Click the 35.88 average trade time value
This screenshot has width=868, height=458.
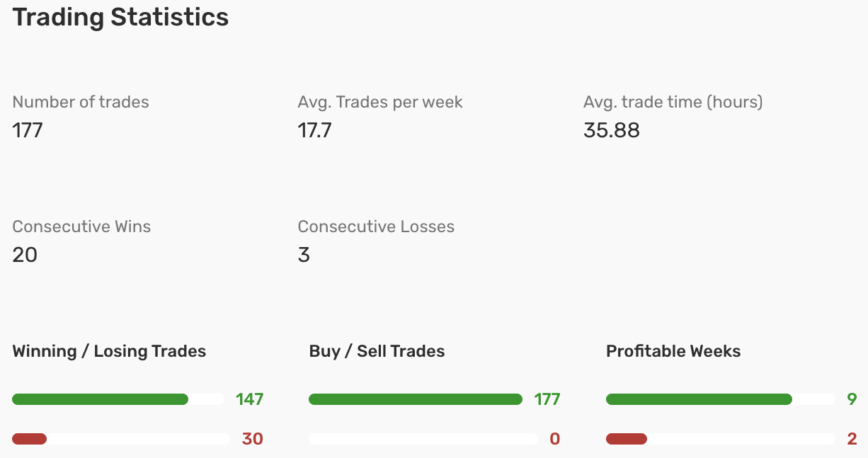612,130
